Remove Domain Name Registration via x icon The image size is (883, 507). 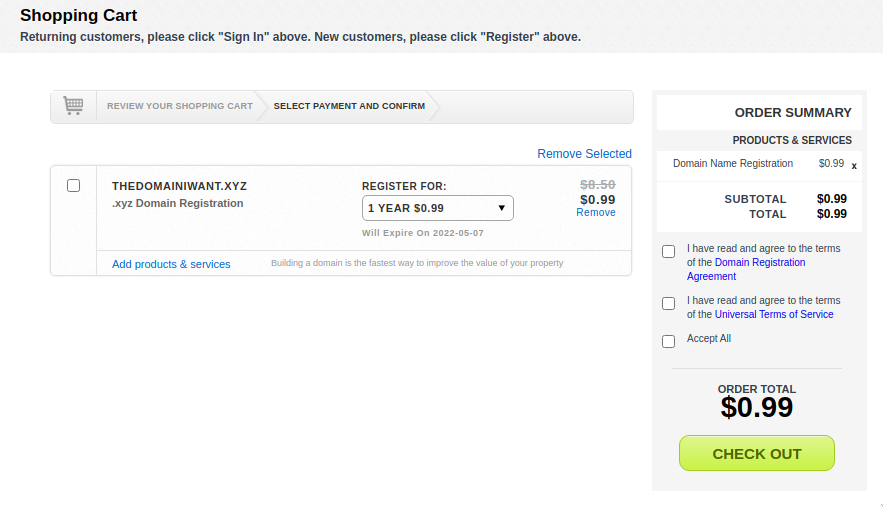[854, 166]
